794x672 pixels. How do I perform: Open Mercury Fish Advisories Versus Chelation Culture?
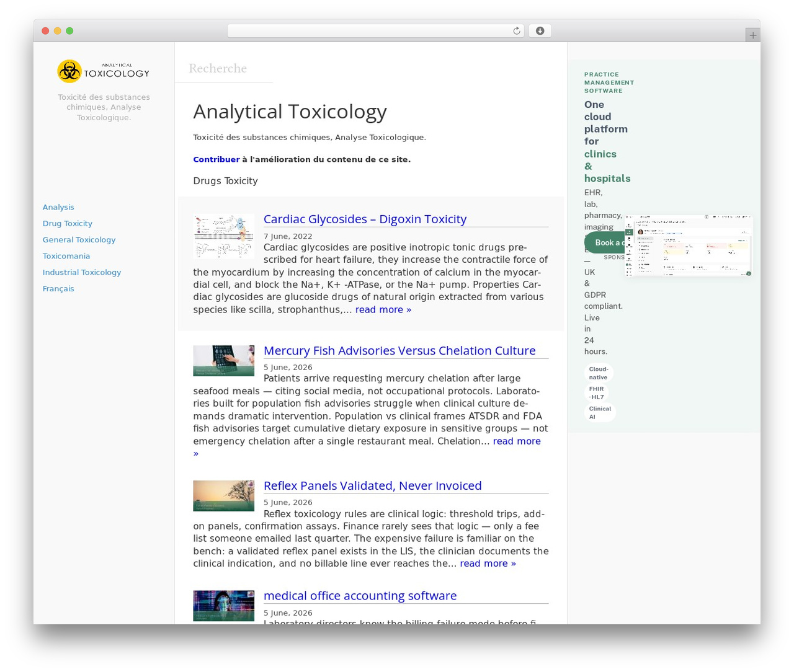tap(399, 350)
